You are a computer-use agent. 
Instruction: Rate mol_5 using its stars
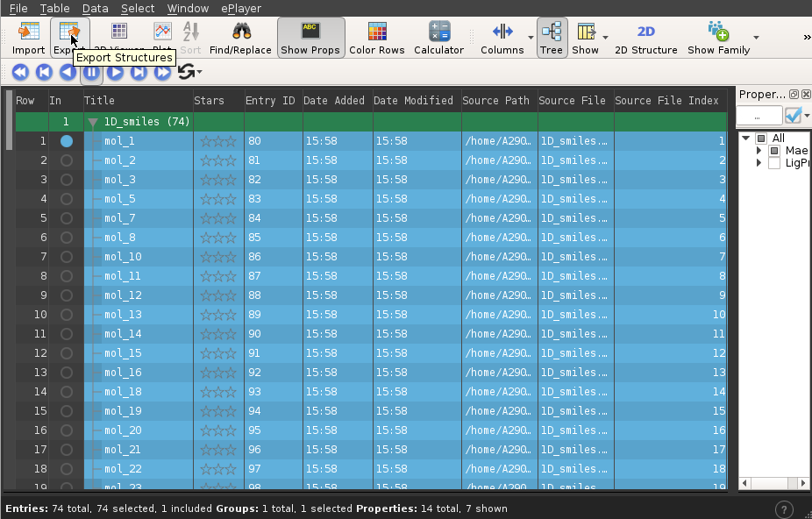pyautogui.click(x=217, y=199)
